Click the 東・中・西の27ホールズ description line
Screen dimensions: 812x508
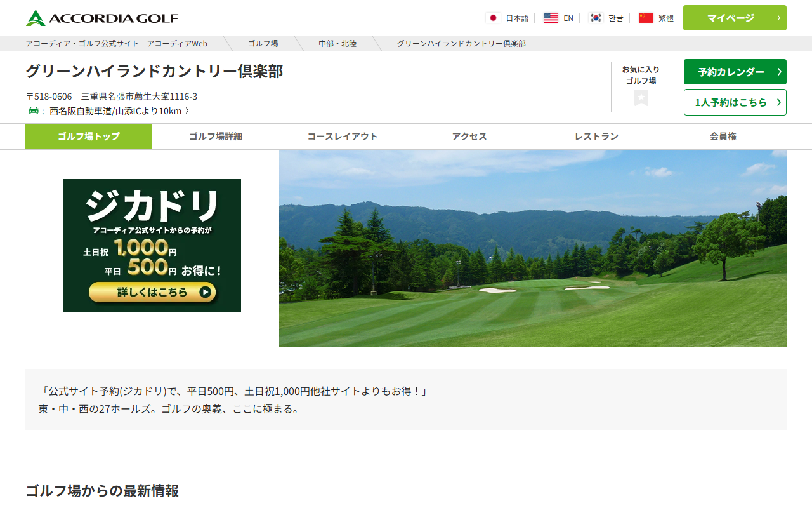[169, 409]
